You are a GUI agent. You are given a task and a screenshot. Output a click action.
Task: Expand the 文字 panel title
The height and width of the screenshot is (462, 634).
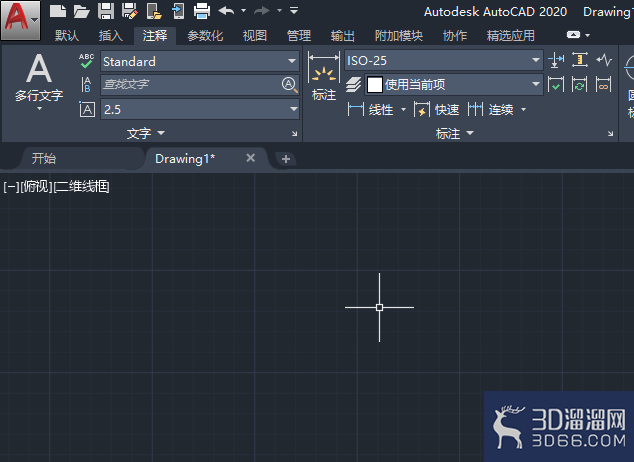click(146, 133)
